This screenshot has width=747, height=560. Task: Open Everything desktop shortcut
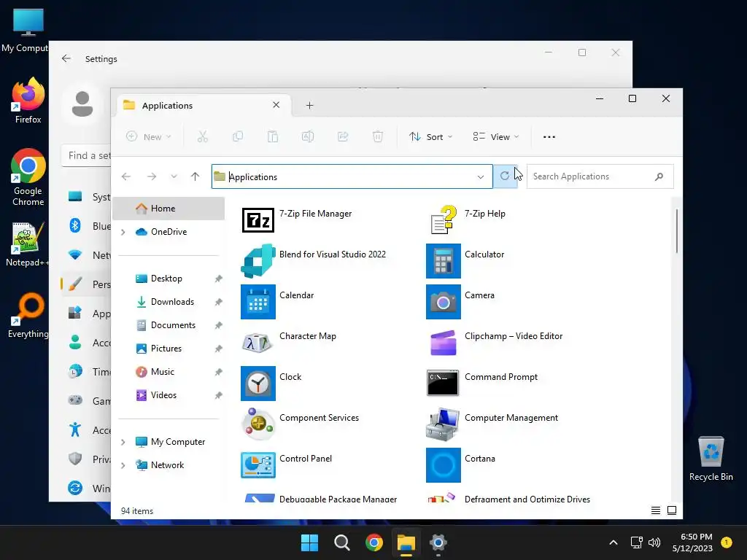coord(28,315)
